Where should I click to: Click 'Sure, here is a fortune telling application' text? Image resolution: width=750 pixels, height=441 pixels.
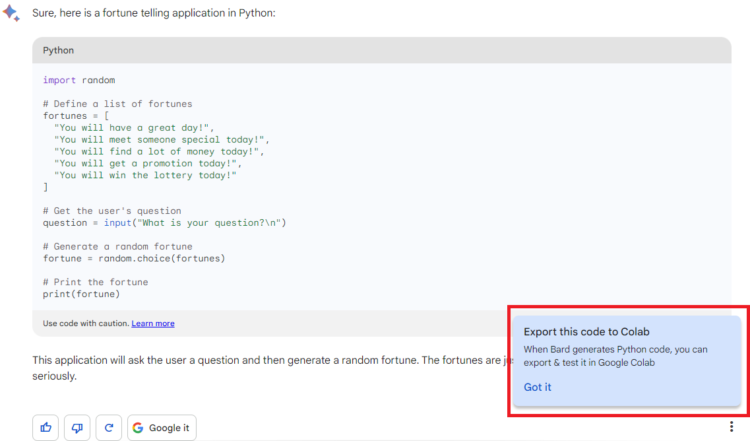154,13
